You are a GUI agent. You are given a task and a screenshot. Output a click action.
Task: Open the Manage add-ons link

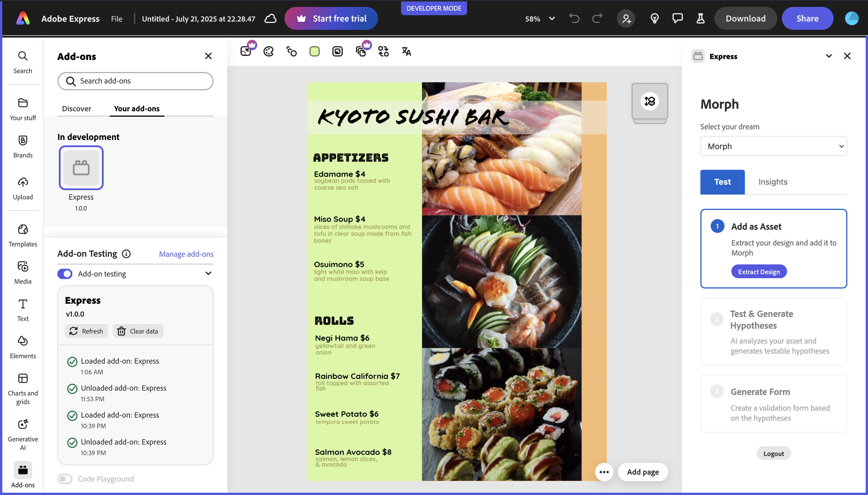[x=186, y=254]
